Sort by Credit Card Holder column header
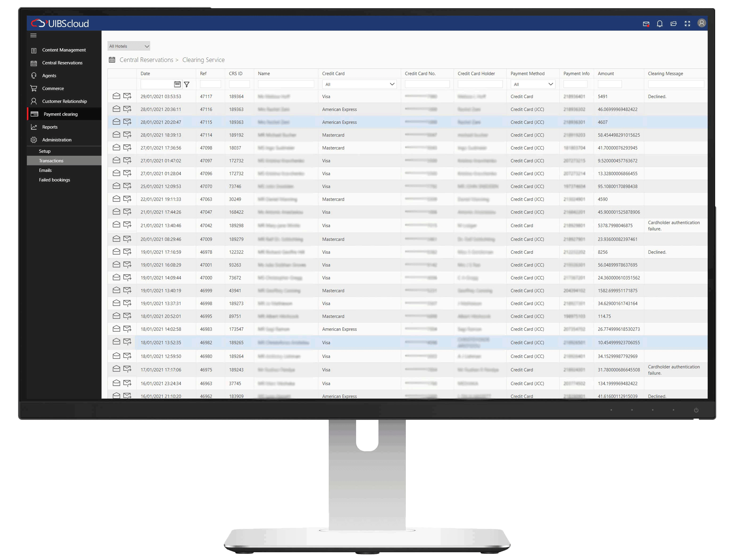This screenshot has width=734, height=560. (476, 73)
